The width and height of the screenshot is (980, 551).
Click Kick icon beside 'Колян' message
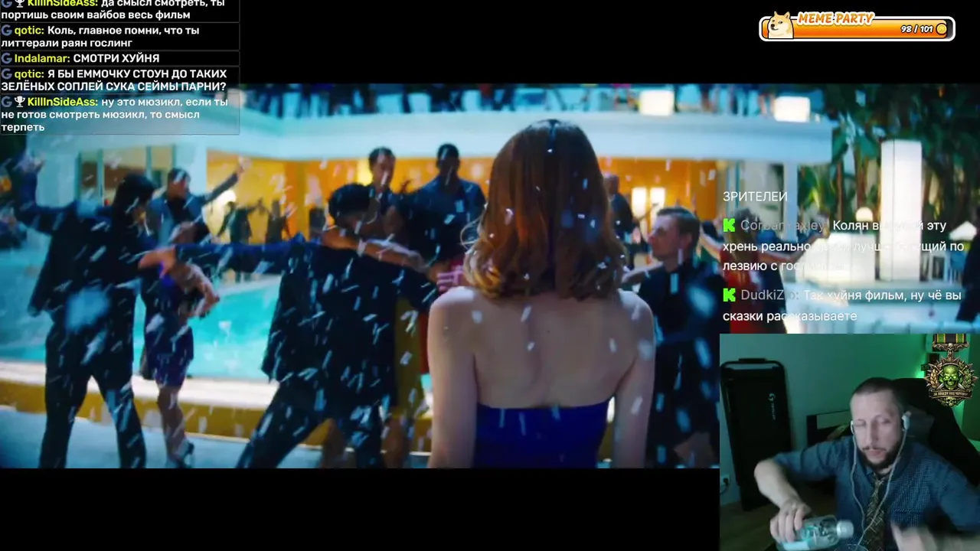pos(729,226)
